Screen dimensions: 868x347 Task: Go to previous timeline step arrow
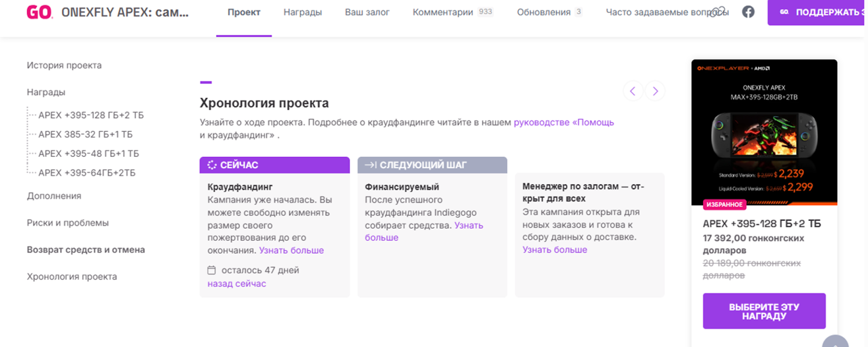click(x=633, y=91)
